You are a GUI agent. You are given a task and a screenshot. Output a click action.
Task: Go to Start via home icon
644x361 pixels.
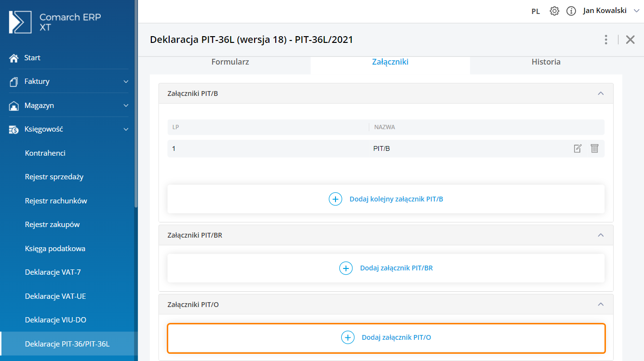[x=14, y=58]
